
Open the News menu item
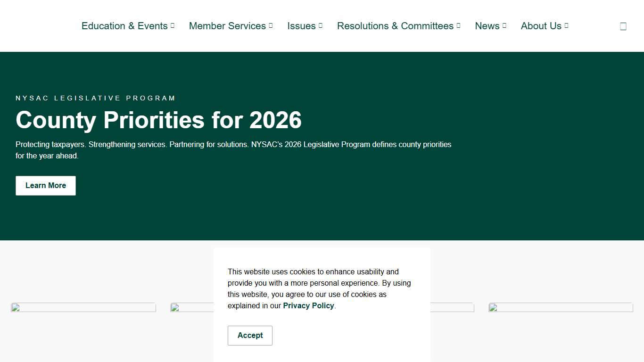click(x=487, y=26)
